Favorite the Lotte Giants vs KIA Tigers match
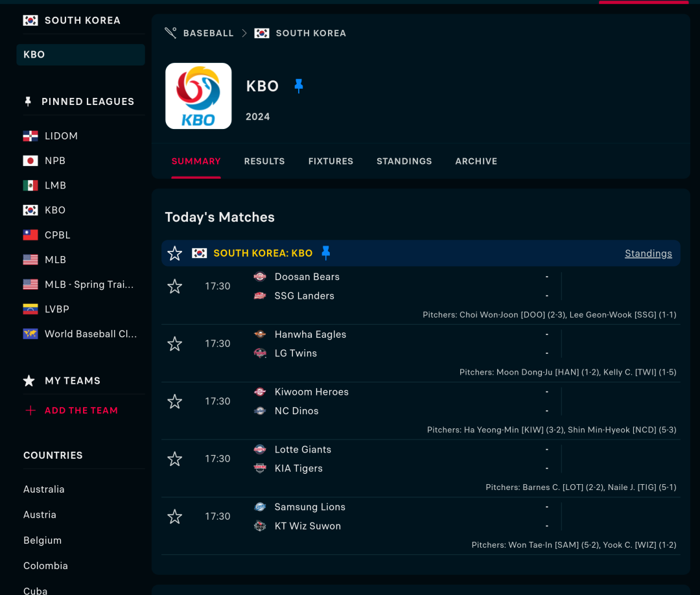Screen dimensions: 700x595 (x=174, y=459)
